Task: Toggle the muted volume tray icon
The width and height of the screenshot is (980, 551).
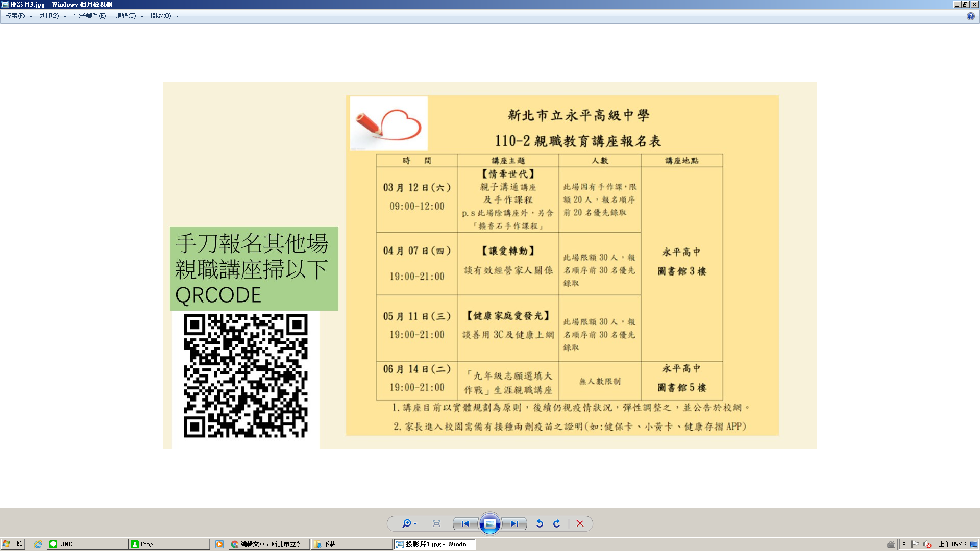Action: pos(927,544)
